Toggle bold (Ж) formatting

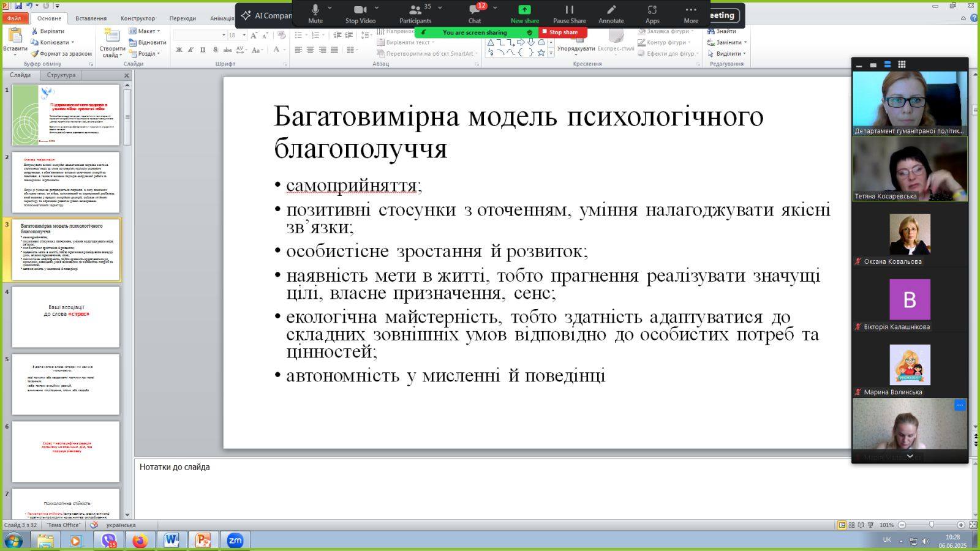[179, 50]
